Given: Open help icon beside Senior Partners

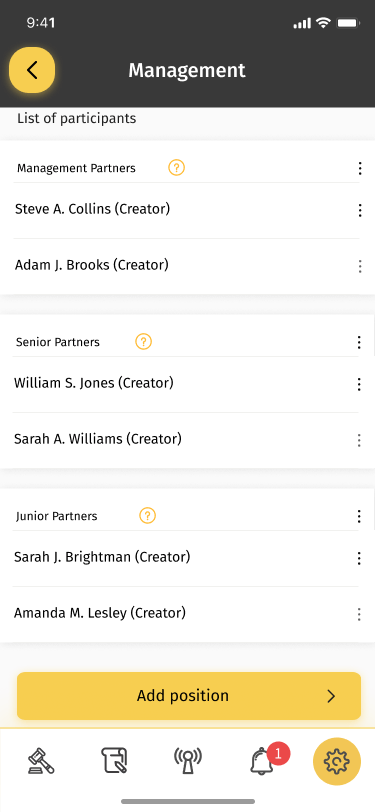Looking at the screenshot, I should click(143, 342).
